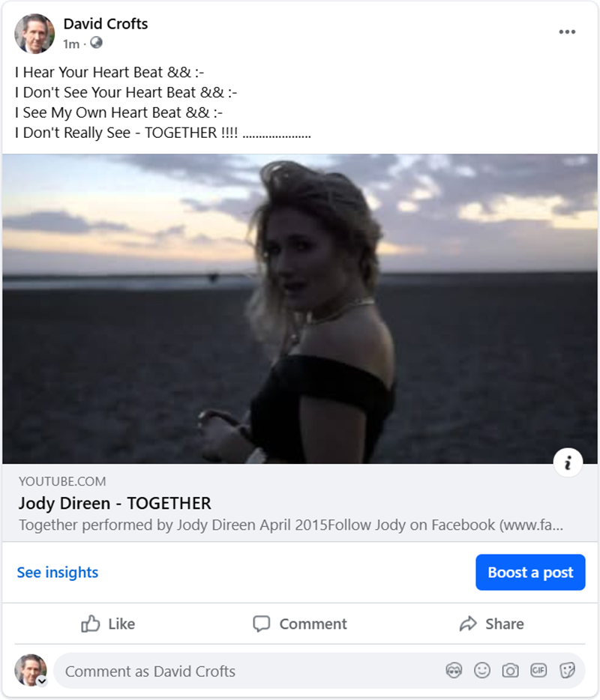Click David Crofts' profile picture in the post header
Screen dimensions: 600x700
[x=34, y=34]
